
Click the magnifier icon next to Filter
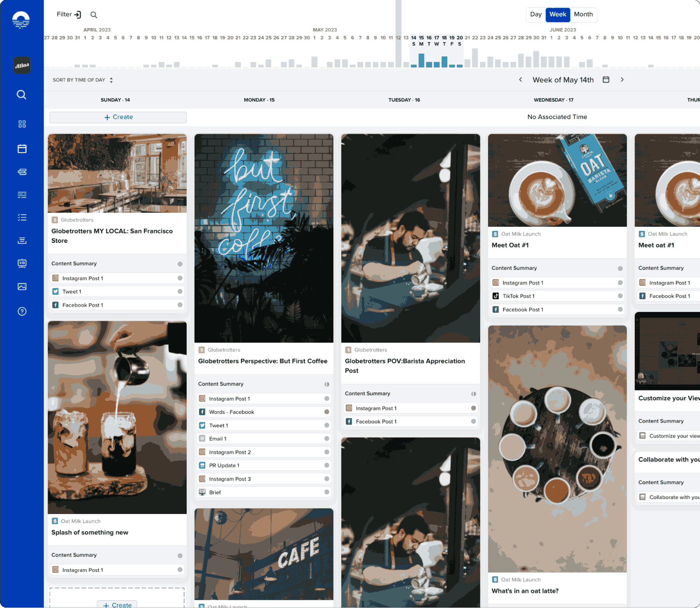tap(93, 15)
